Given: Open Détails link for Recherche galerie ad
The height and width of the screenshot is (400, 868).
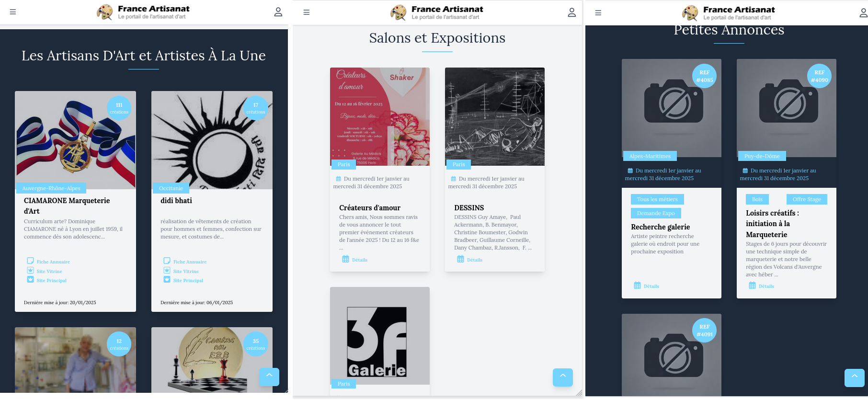Looking at the screenshot, I should [651, 286].
